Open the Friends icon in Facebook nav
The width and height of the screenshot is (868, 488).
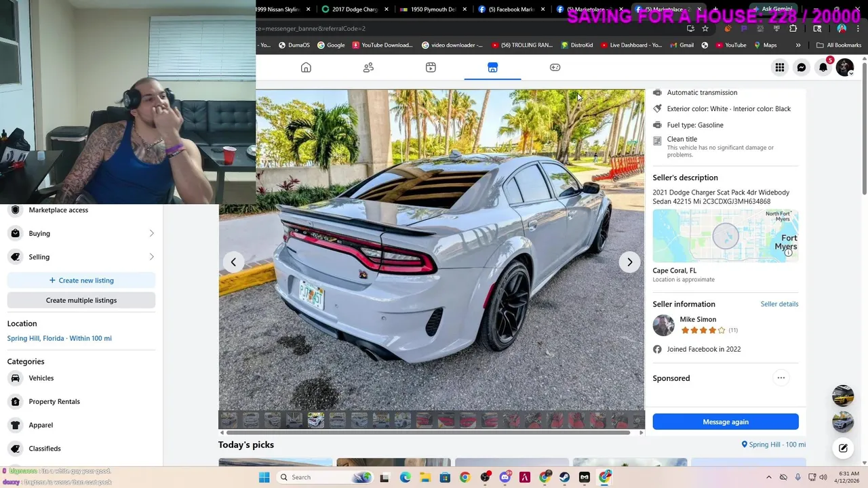point(368,67)
